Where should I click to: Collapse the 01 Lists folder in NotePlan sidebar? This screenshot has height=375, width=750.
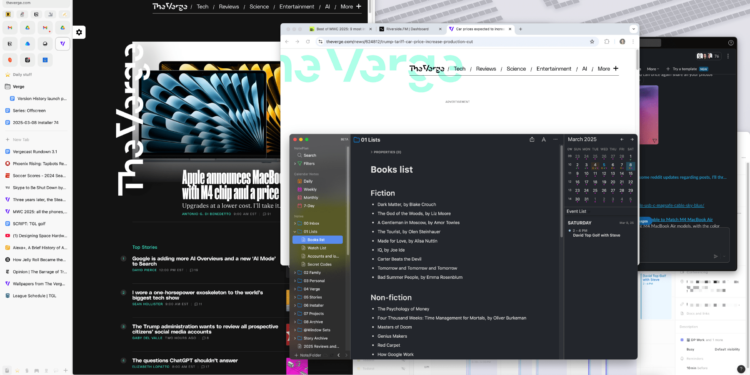(295, 232)
